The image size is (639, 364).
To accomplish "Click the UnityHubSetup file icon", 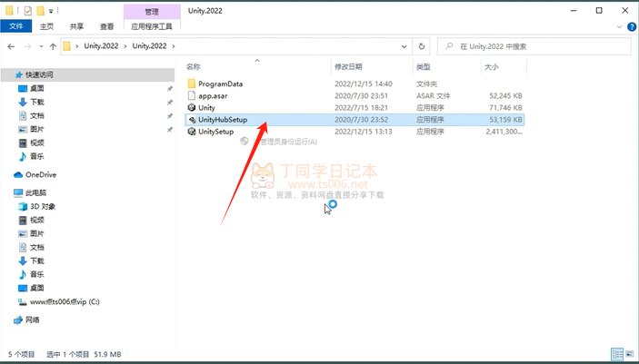I will click(x=191, y=119).
